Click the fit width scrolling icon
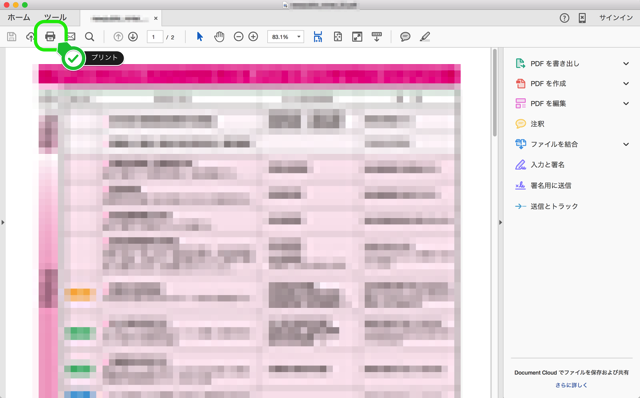640x398 pixels. (318, 37)
